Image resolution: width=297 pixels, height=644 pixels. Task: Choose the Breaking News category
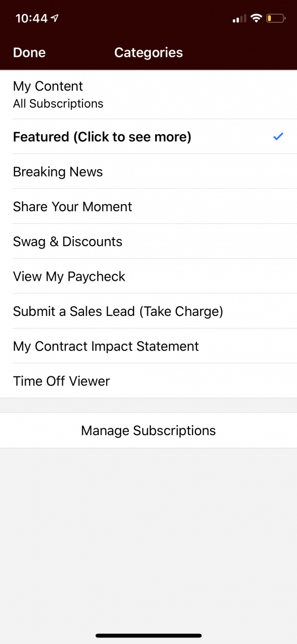coord(148,172)
